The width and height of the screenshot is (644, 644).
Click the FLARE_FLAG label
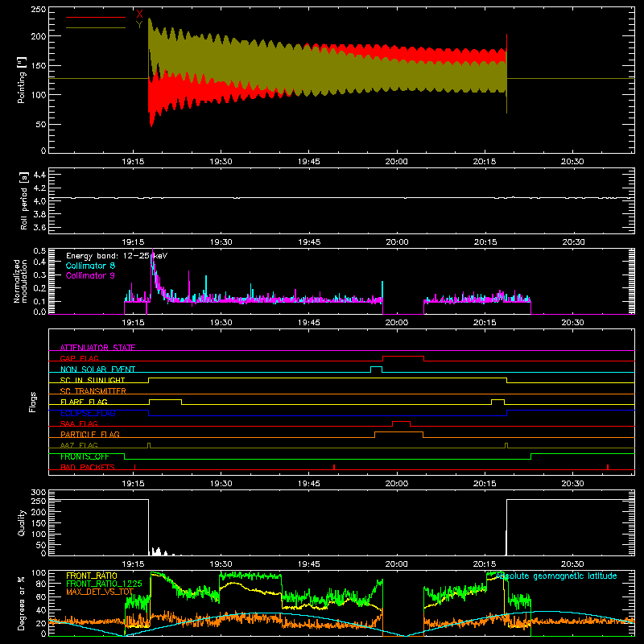point(84,402)
